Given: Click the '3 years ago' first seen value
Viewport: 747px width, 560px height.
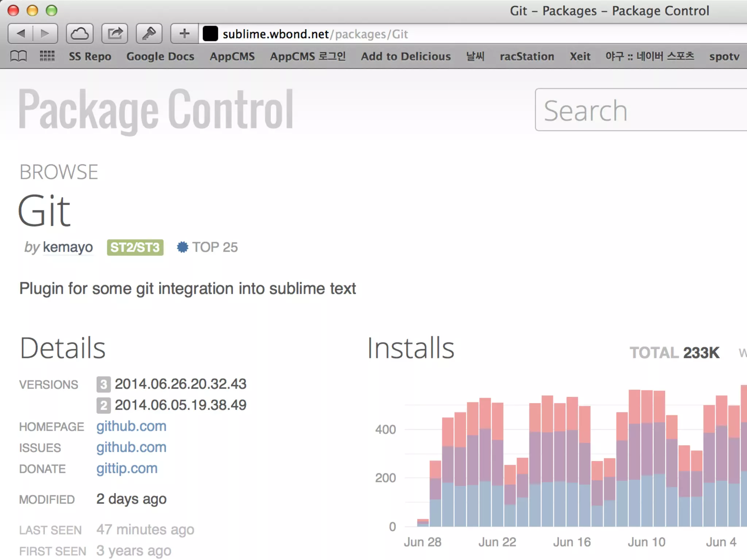Looking at the screenshot, I should coord(133,551).
